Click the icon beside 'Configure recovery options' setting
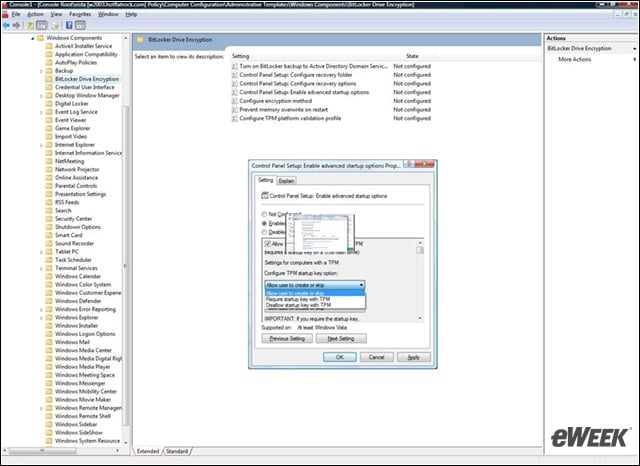The image size is (640, 466). coord(235,83)
